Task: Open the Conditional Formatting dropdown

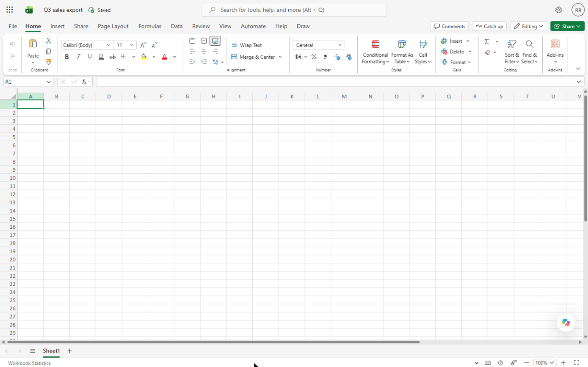Action: [x=375, y=52]
